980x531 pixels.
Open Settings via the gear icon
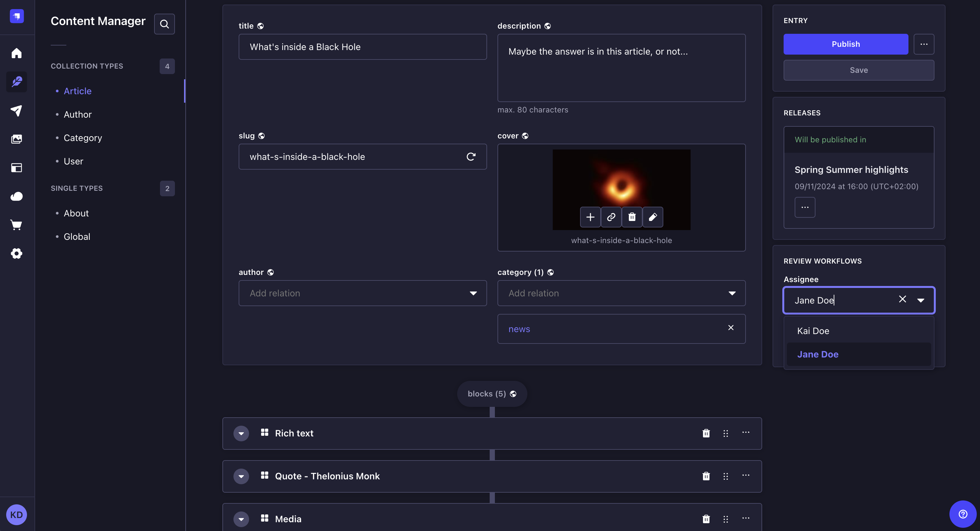16,253
